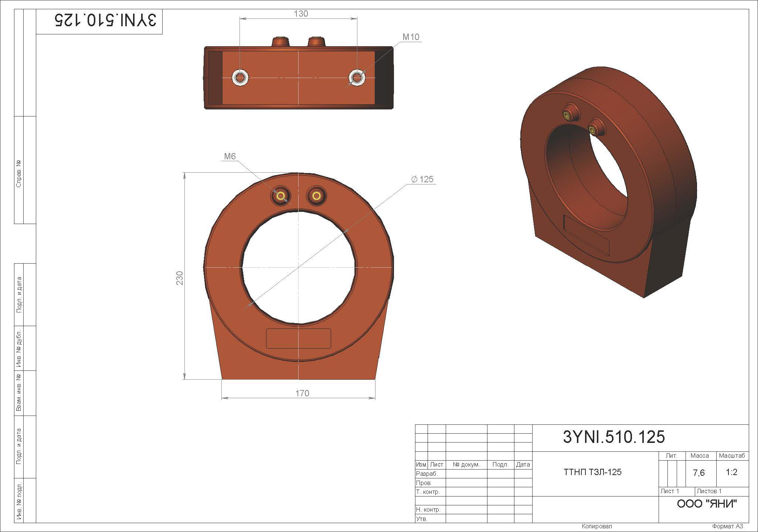This screenshot has height=532, width=758.
Task: Click the rotated 3YNI.510.125 code at top-left
Action: tap(105, 21)
